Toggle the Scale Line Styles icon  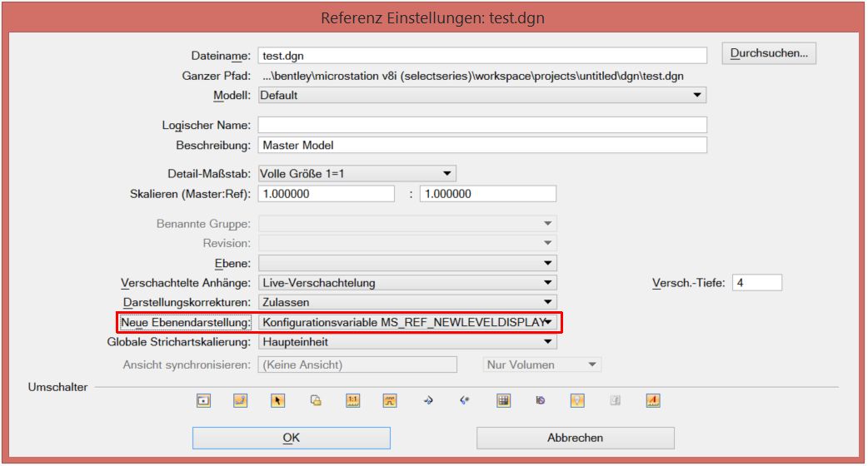tap(390, 401)
